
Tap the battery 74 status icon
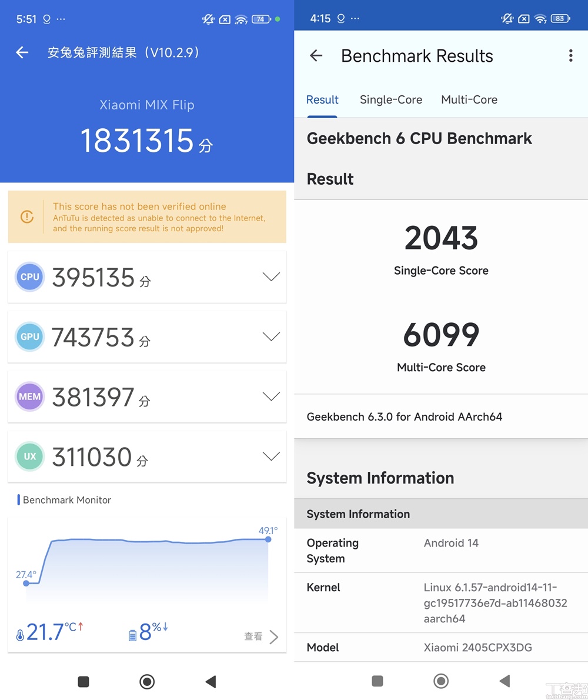[x=261, y=19]
